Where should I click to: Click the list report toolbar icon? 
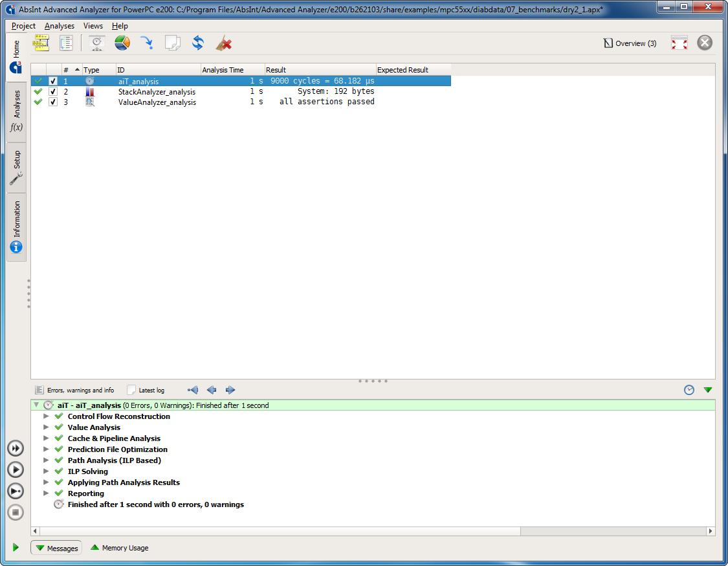(67, 43)
